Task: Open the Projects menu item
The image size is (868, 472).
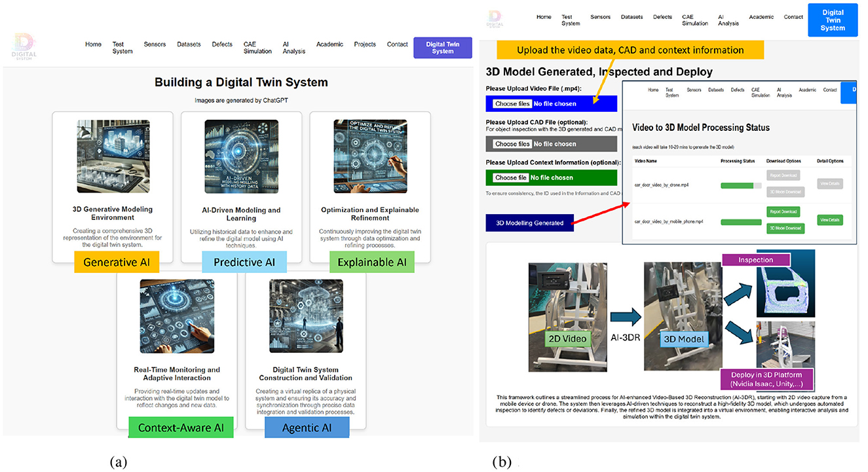Action: [365, 45]
